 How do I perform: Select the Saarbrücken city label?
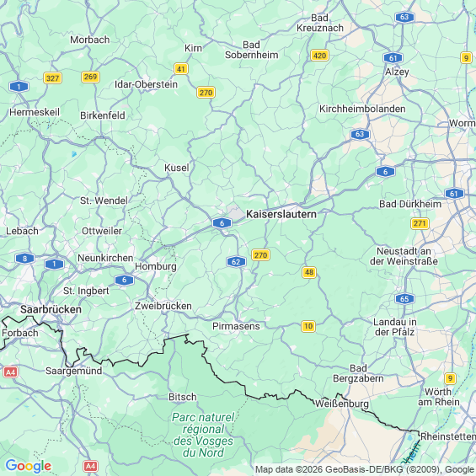(x=51, y=309)
